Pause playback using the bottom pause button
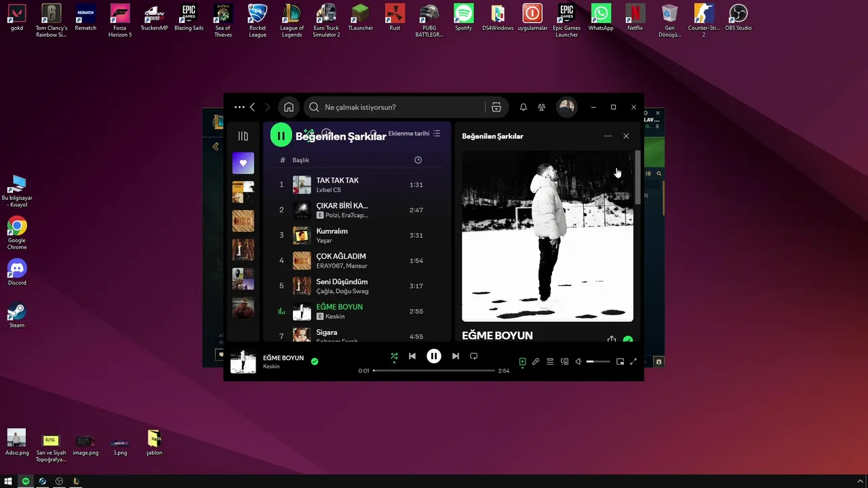This screenshot has width=868, height=488. click(434, 356)
